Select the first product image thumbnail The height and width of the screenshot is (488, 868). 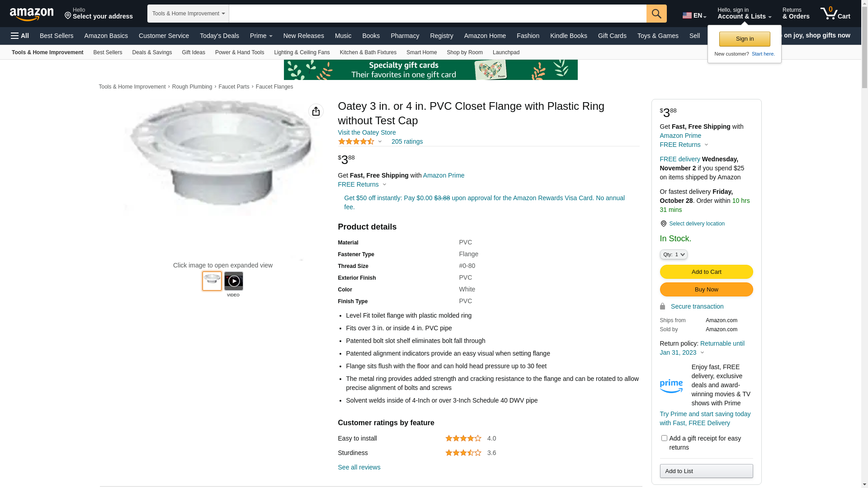[x=212, y=281]
